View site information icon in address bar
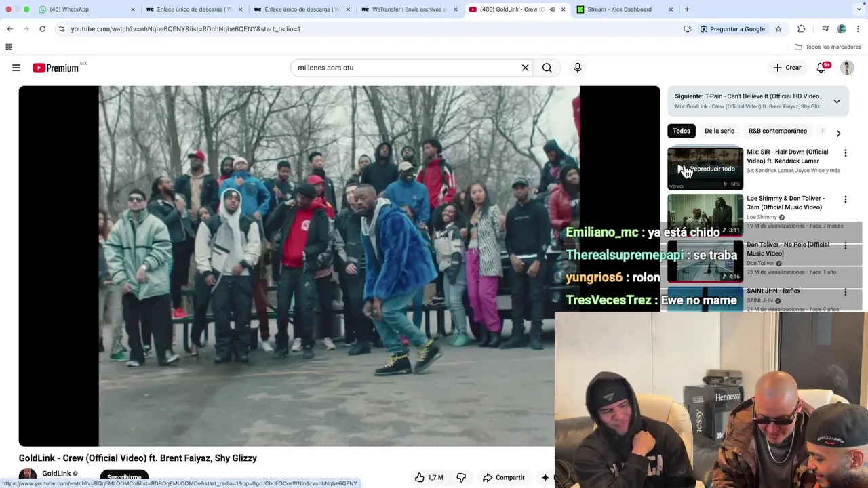 coord(62,29)
